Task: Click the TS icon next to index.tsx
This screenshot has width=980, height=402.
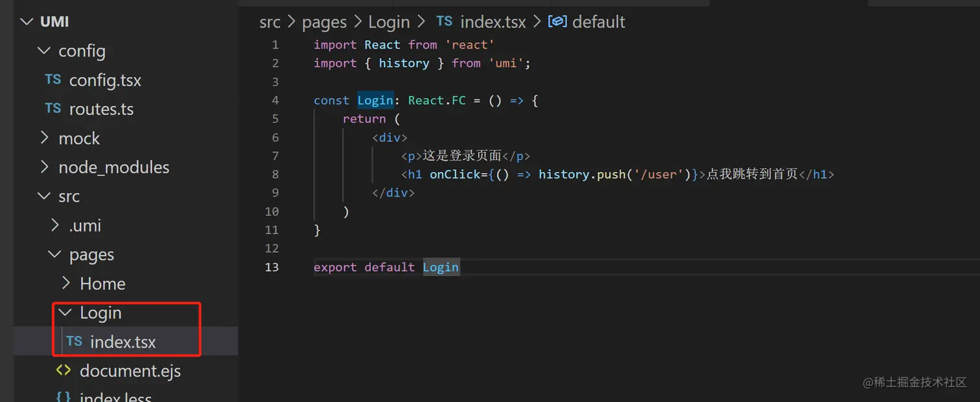Action: coord(74,342)
